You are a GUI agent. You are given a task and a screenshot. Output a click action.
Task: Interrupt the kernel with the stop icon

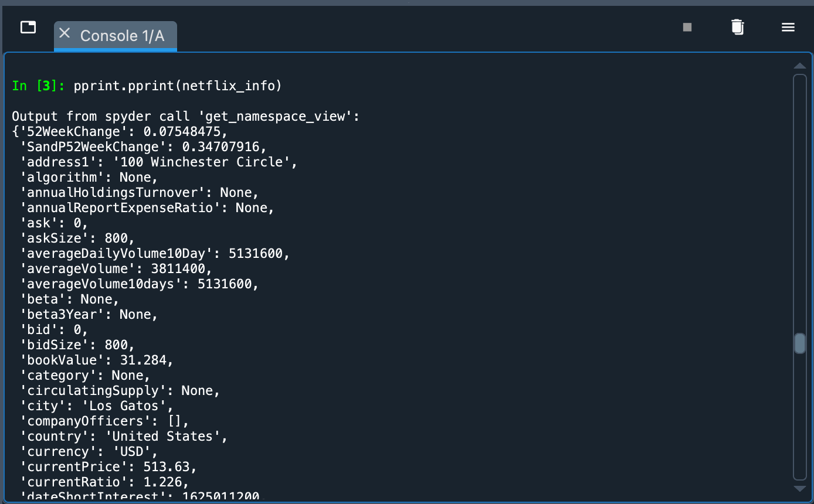coord(687,27)
